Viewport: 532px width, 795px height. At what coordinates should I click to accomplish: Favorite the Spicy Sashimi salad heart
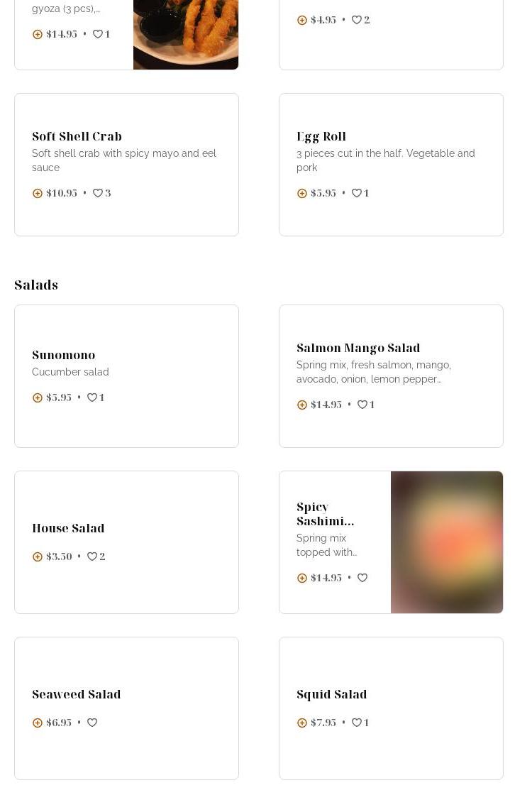tap(362, 578)
